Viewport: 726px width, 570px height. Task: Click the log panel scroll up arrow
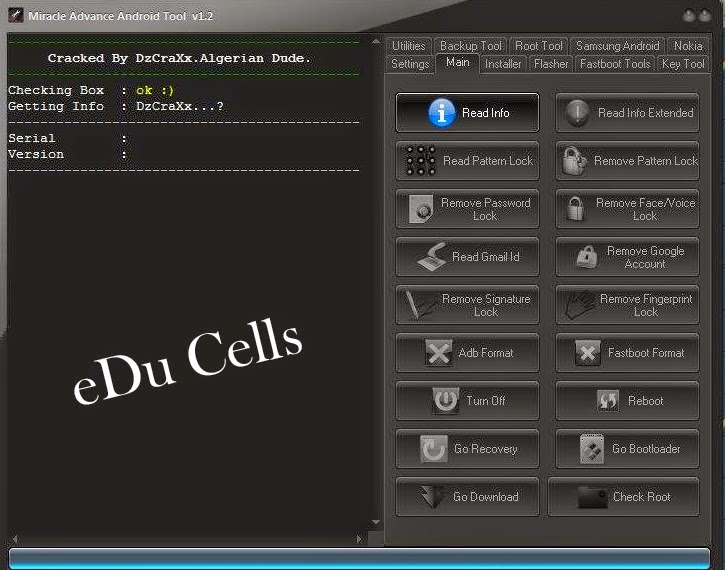(x=376, y=42)
